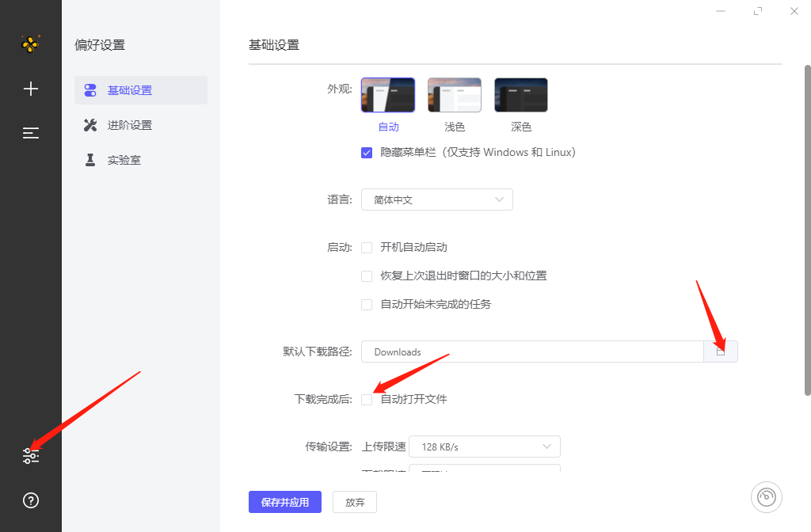Open 基础设置 section
Viewport: 811px width, 532px height.
(x=141, y=90)
